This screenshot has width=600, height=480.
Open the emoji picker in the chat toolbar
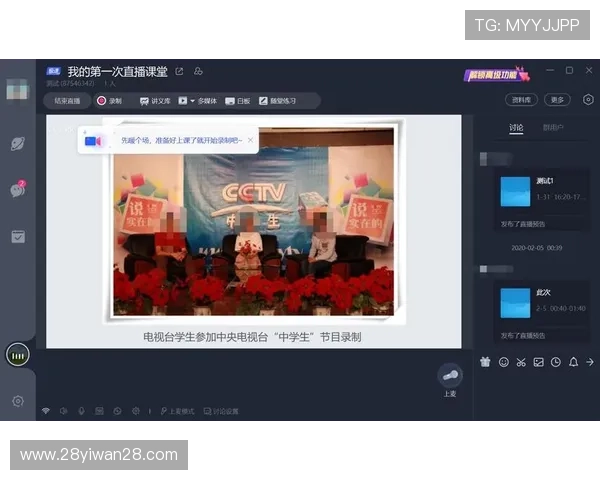[503, 362]
